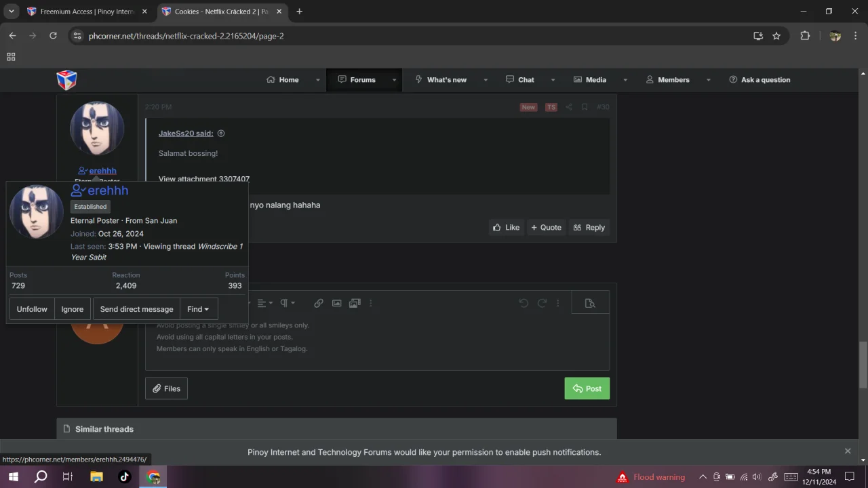Submit the reply with Post button
The height and width of the screenshot is (488, 868).
587,388
